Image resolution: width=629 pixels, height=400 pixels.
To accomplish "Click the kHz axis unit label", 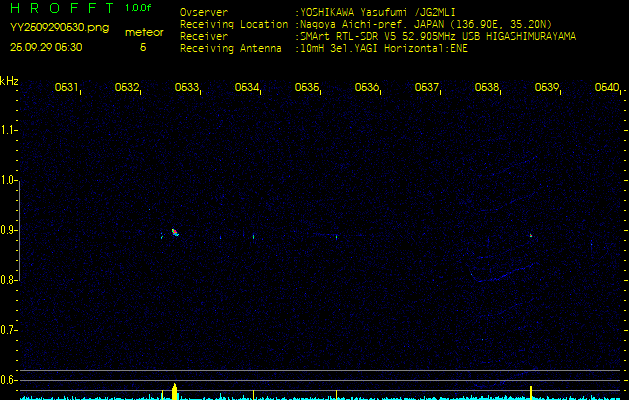I will click(x=9, y=81).
